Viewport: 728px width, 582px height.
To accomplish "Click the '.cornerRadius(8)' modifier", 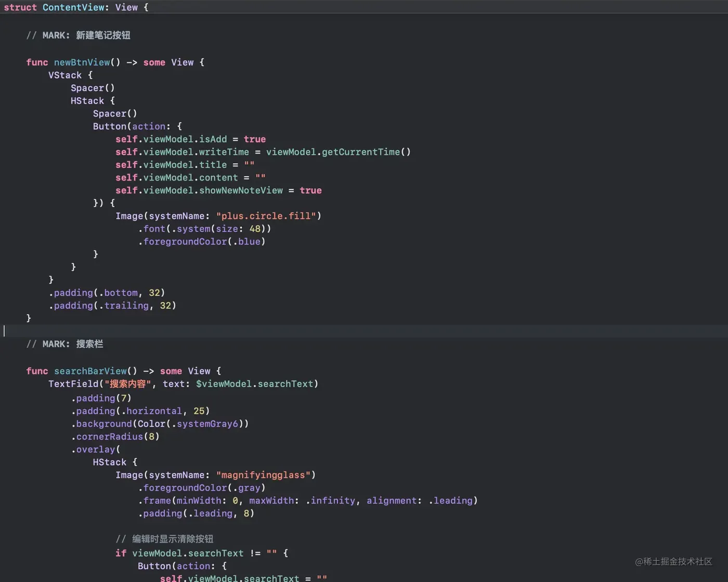I will click(115, 436).
